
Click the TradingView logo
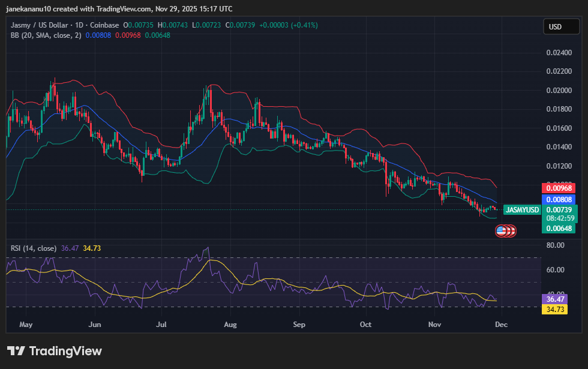coord(54,350)
